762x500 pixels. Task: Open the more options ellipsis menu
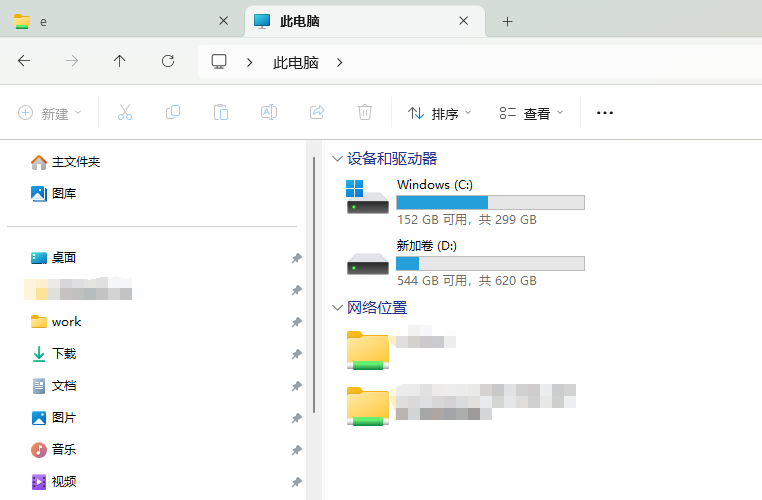tap(605, 113)
